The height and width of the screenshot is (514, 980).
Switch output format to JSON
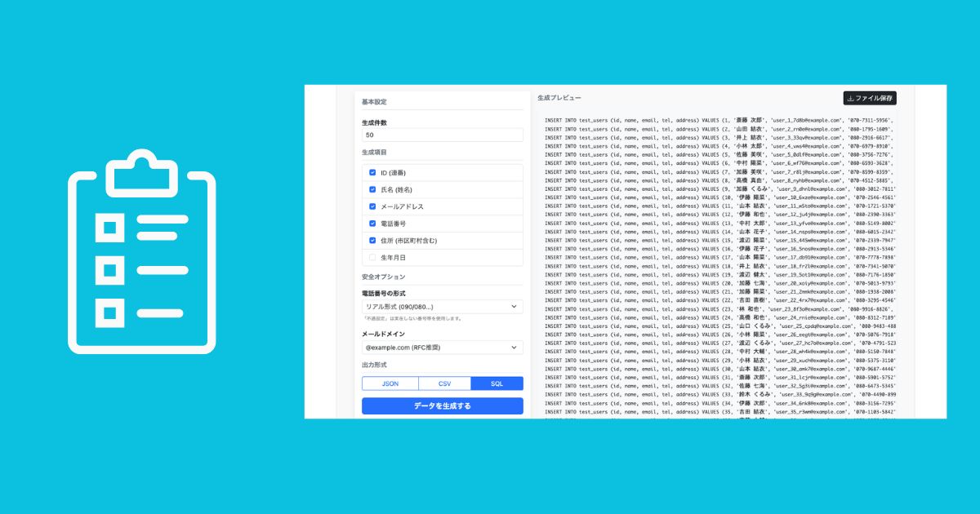(390, 383)
